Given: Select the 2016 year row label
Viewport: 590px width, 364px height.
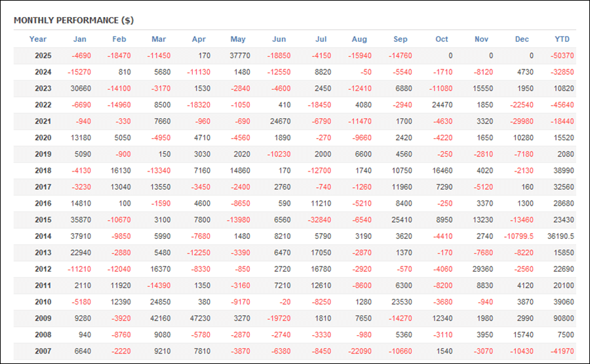Looking at the screenshot, I should 43,204.
